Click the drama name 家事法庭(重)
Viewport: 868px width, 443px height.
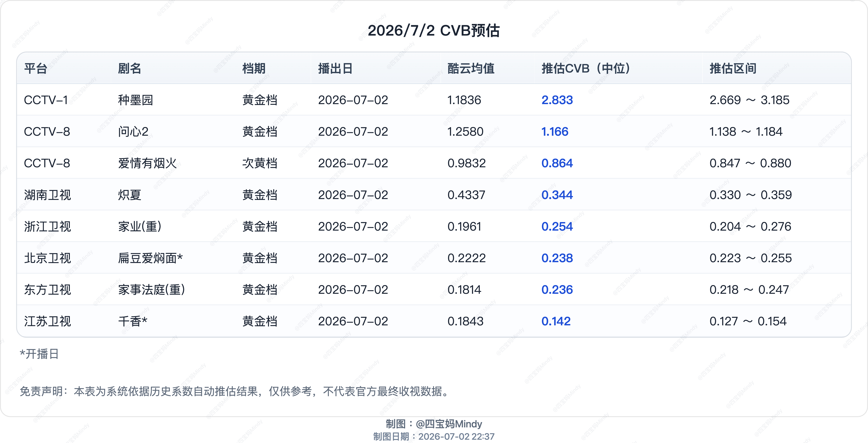pos(152,290)
